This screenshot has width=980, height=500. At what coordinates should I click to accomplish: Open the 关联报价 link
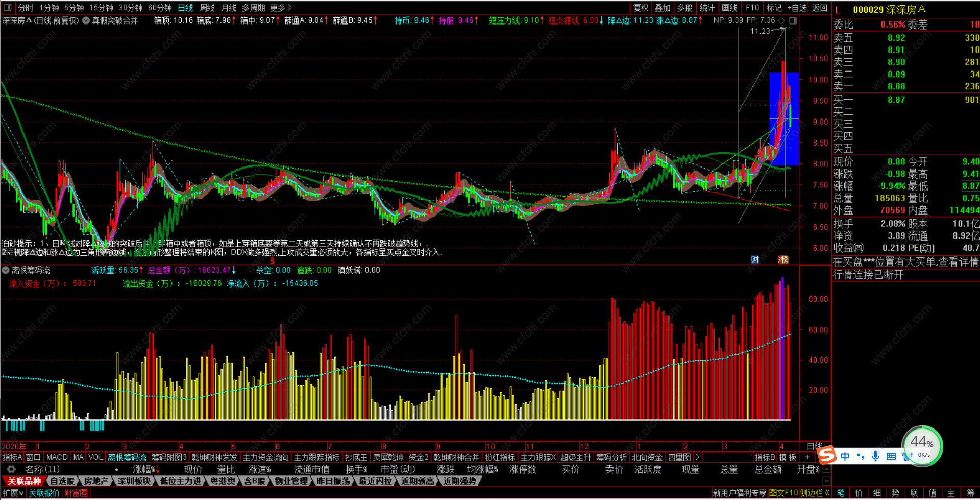[x=44, y=493]
